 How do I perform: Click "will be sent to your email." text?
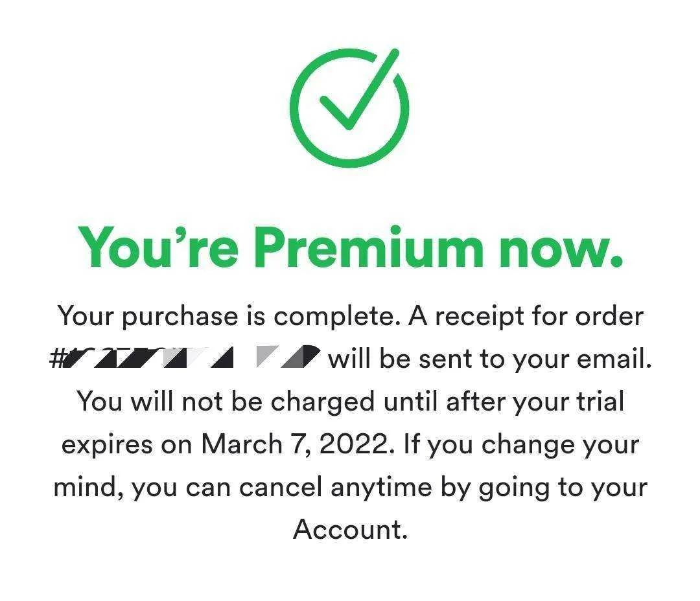[x=490, y=359]
